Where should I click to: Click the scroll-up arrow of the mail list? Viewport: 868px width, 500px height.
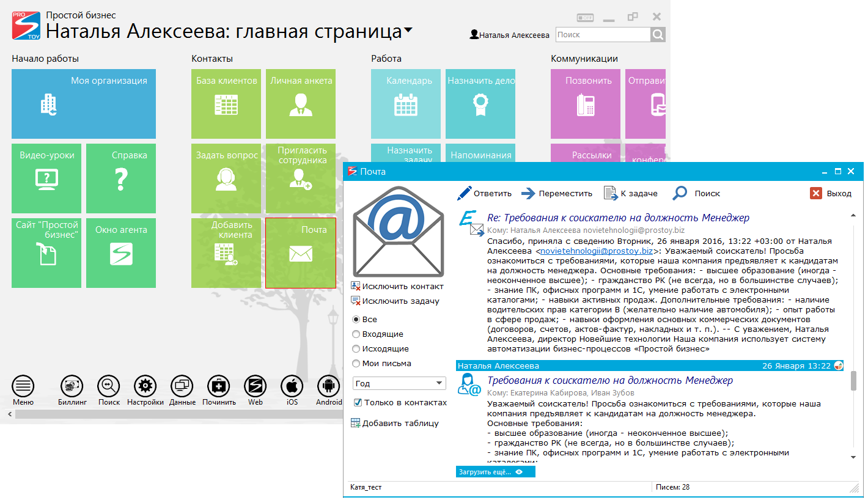point(853,215)
